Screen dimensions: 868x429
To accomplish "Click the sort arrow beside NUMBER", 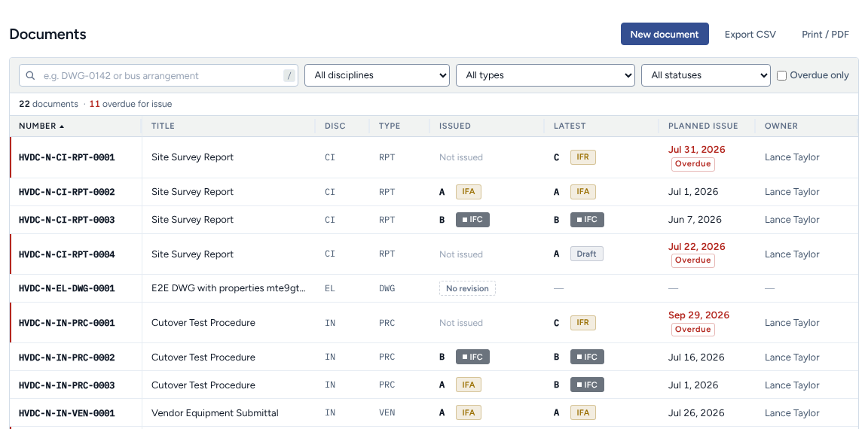I will 62,126.
